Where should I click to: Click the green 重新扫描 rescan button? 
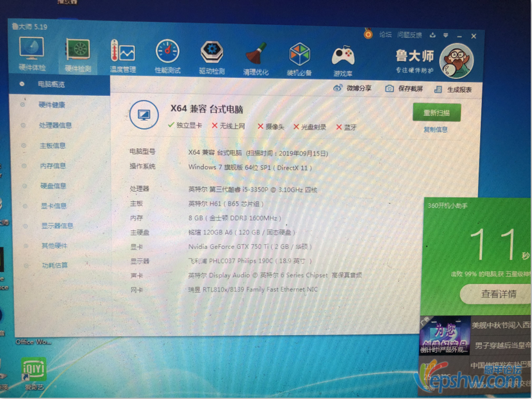click(437, 113)
